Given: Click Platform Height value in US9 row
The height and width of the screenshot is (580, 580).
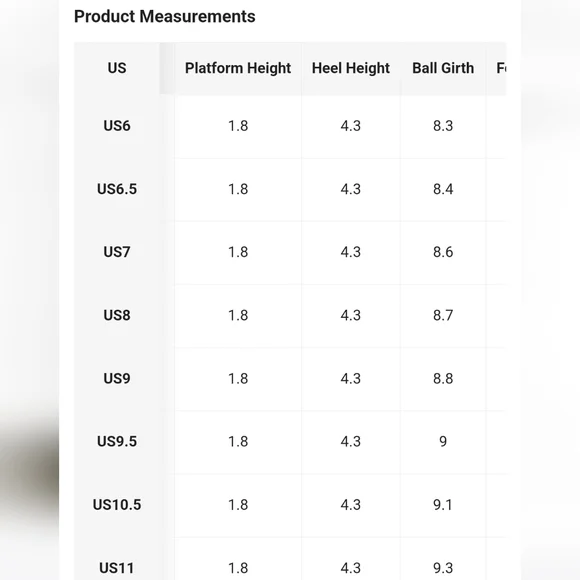Looking at the screenshot, I should click(x=238, y=379).
